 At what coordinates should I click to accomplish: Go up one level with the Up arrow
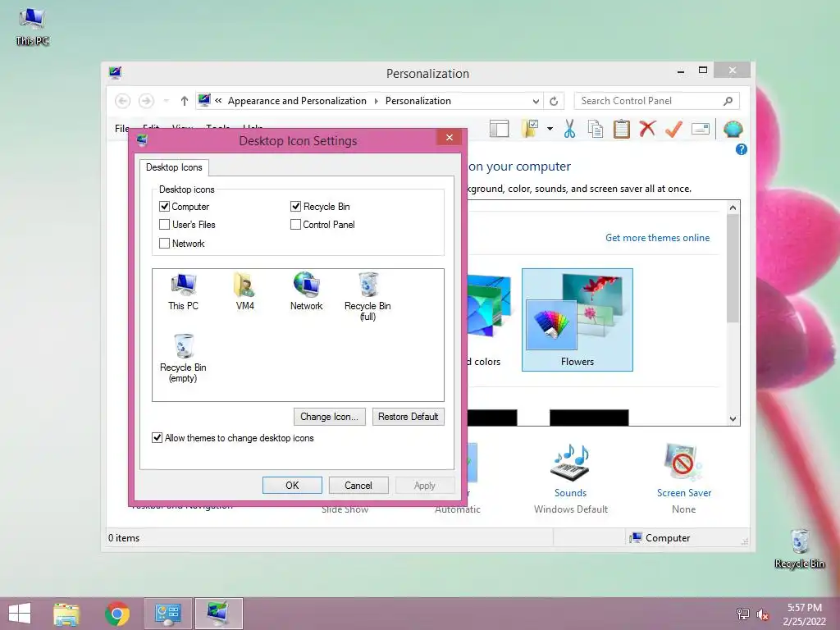[185, 101]
